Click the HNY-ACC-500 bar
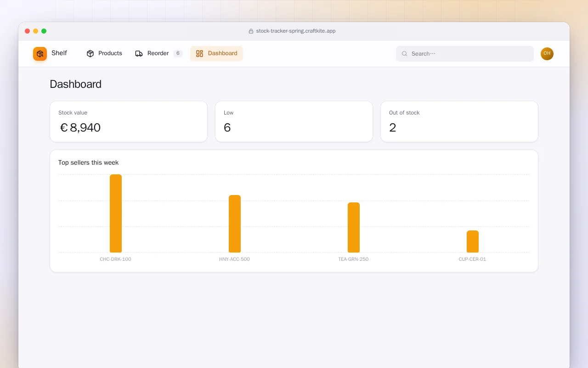This screenshot has width=588, height=368. point(235,224)
